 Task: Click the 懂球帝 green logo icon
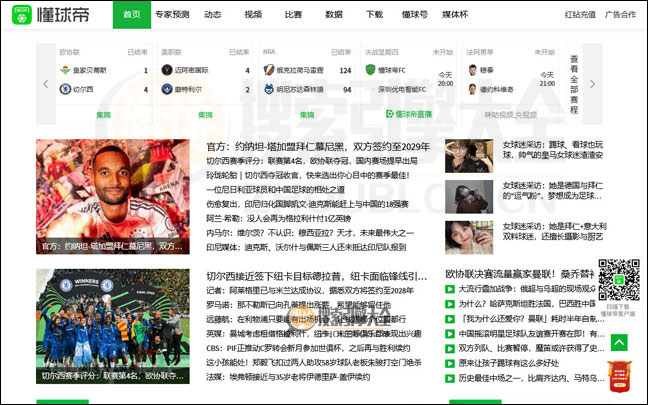[21, 14]
